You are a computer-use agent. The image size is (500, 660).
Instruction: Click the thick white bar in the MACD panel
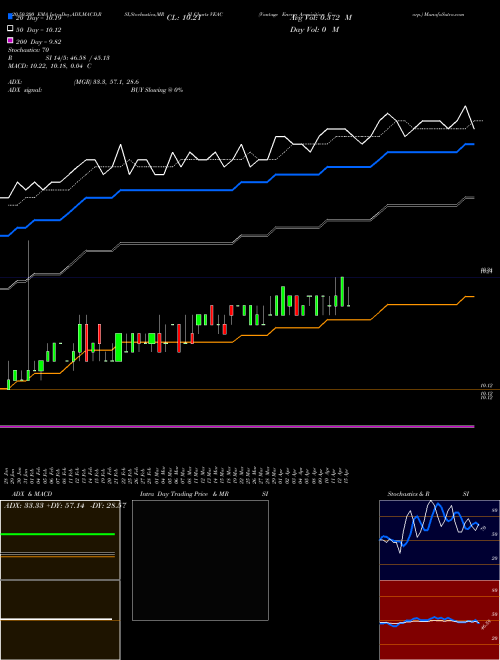pyautogui.click(x=56, y=619)
